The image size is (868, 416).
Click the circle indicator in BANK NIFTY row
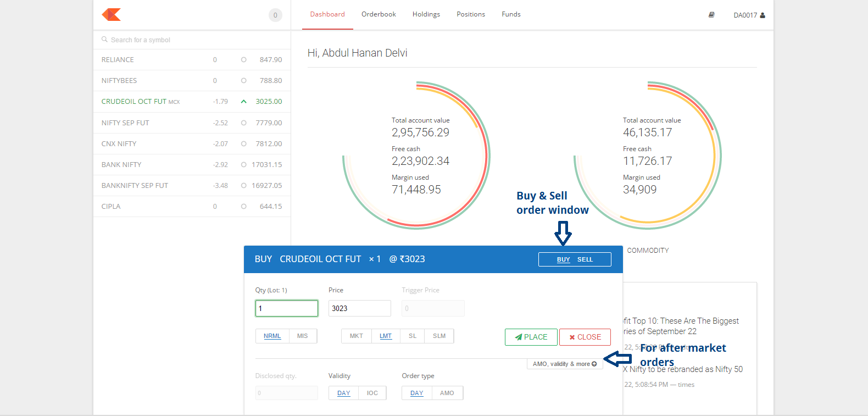point(243,165)
